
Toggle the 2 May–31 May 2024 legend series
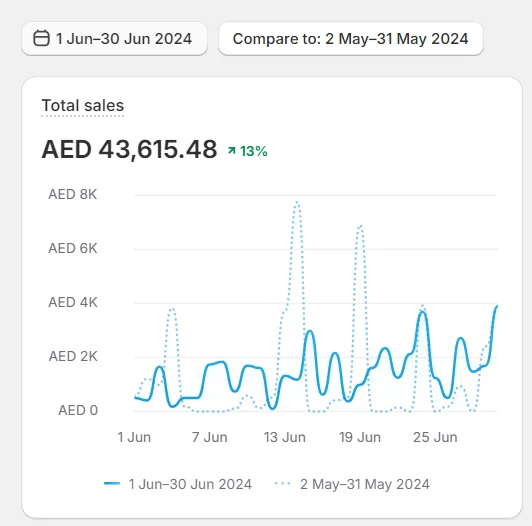coord(352,484)
